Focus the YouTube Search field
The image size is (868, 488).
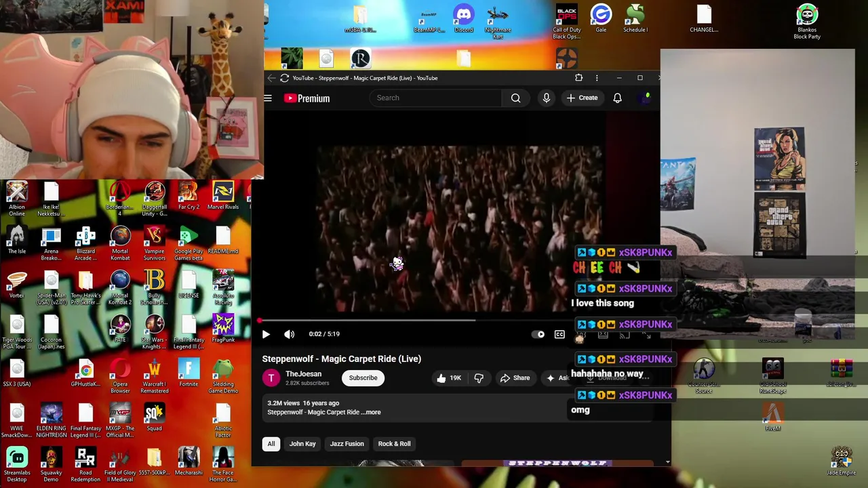pyautogui.click(x=436, y=98)
